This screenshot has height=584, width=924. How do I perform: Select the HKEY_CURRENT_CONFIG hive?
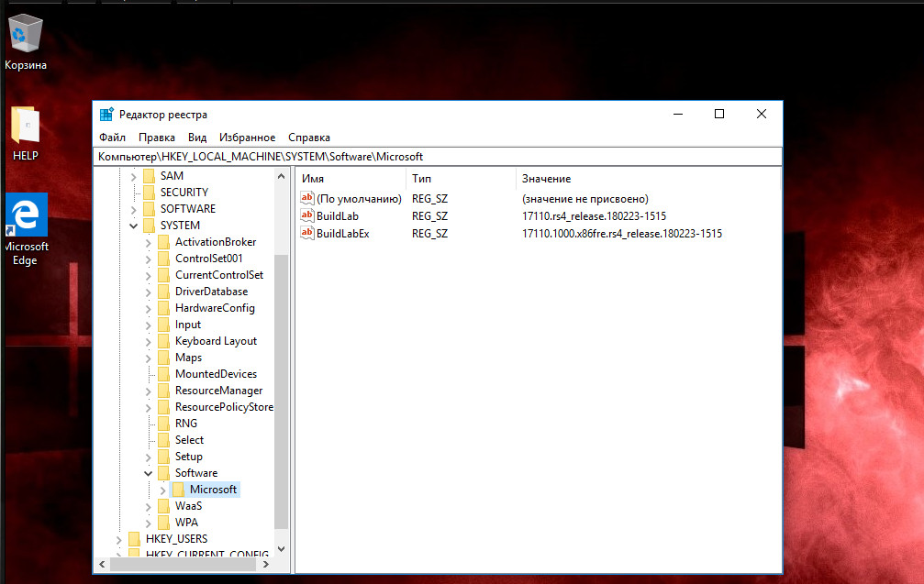207,554
